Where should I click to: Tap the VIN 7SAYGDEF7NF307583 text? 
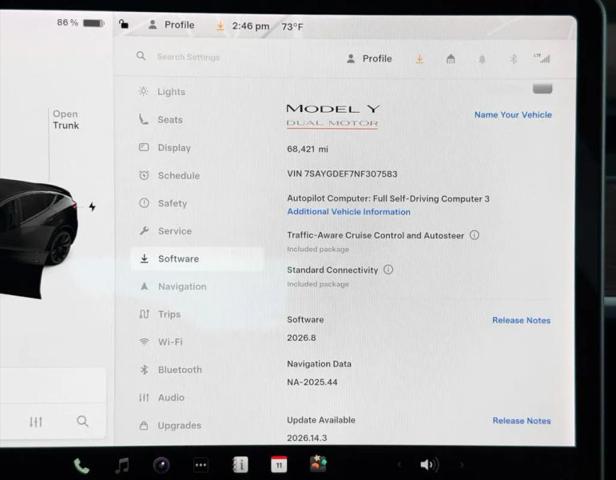click(x=342, y=174)
